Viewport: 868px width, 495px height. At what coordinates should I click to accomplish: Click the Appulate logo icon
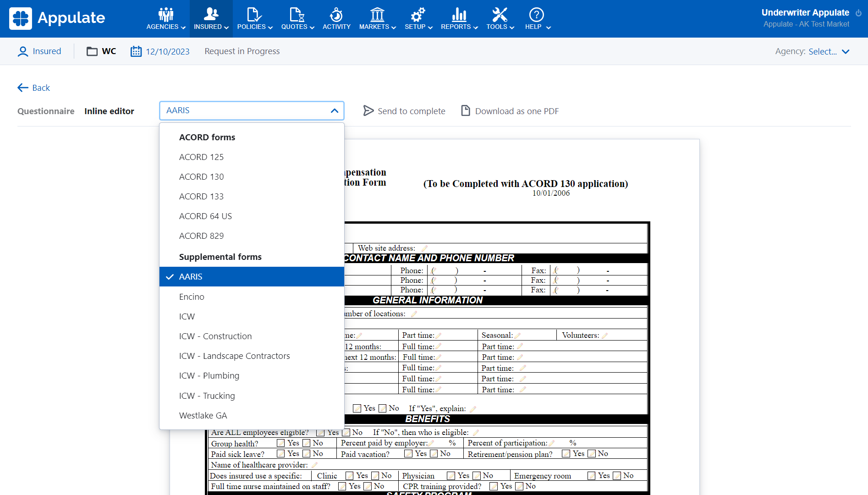(x=21, y=18)
